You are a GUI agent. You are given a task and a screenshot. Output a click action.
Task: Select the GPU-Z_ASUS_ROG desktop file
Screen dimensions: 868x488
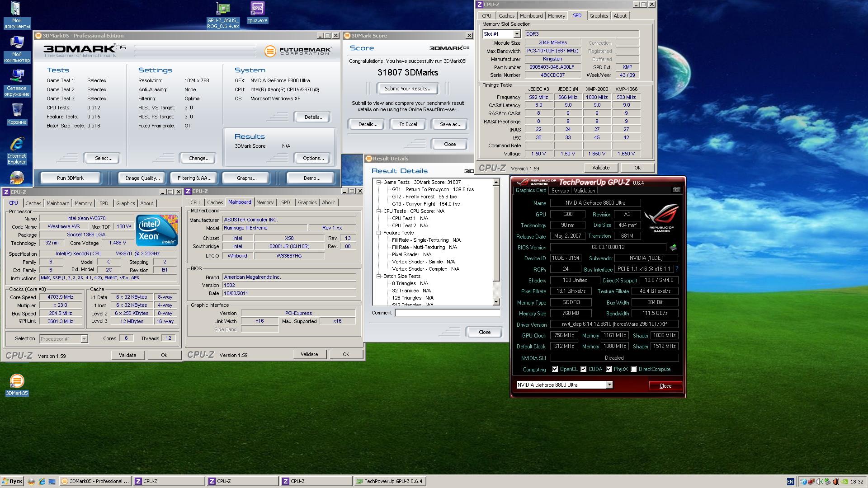223,15
